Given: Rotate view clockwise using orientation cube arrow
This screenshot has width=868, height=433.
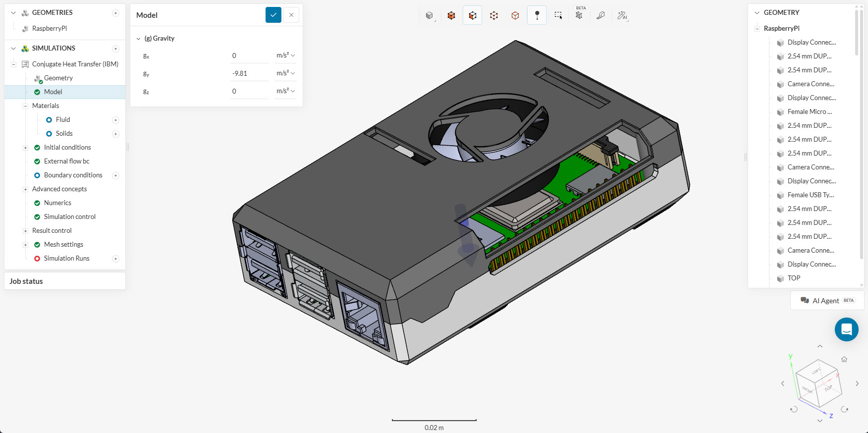Looking at the screenshot, I should click(844, 409).
